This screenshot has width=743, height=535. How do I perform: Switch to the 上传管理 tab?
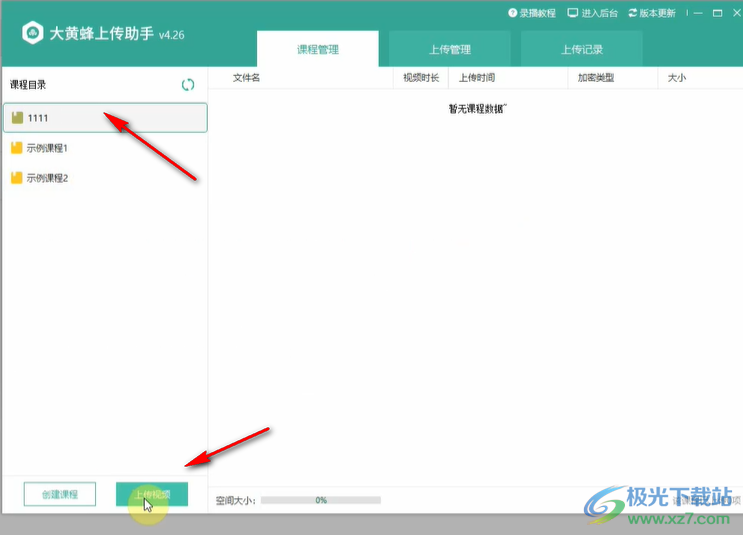click(450, 49)
